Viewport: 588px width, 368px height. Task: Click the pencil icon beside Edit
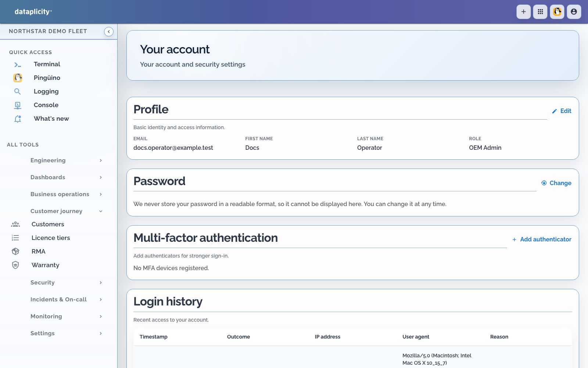(555, 111)
